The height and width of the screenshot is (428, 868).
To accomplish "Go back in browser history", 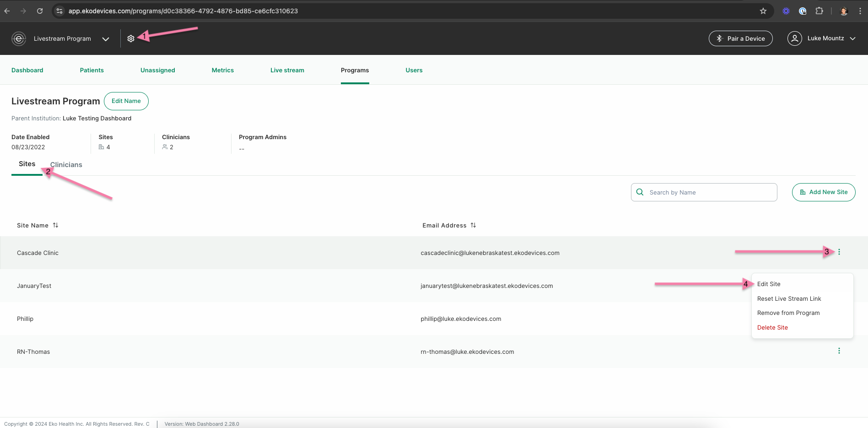I will (7, 11).
